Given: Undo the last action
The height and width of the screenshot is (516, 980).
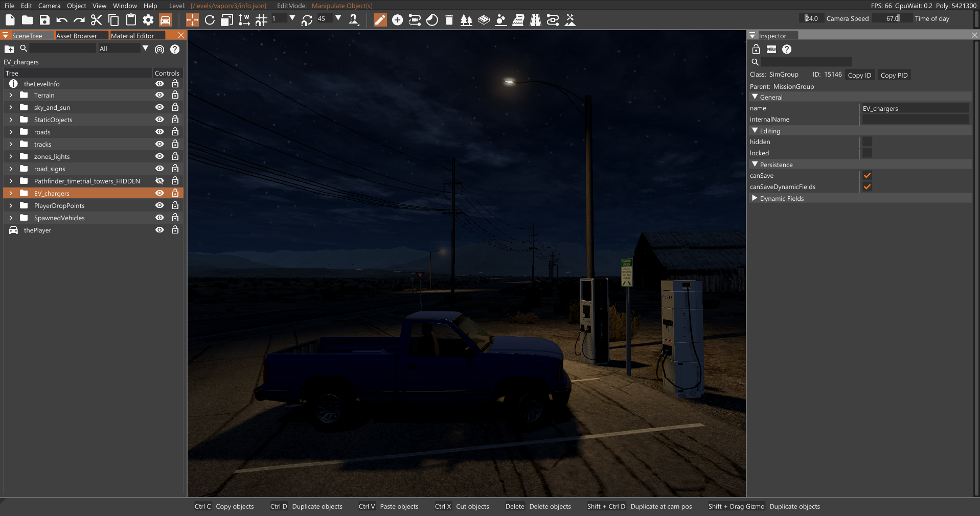Looking at the screenshot, I should click(x=62, y=20).
